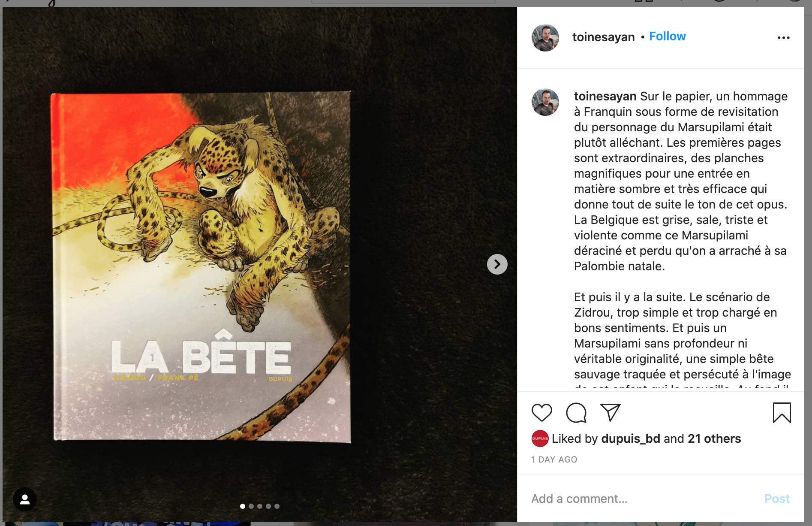This screenshot has height=526, width=812.
Task: Click toinesayan's avatar beside the caption
Action: click(545, 102)
